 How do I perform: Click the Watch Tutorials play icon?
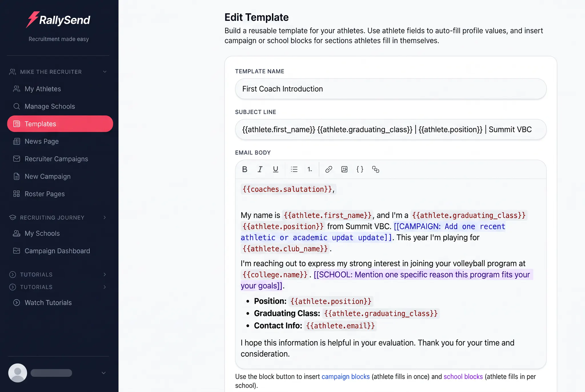17,302
